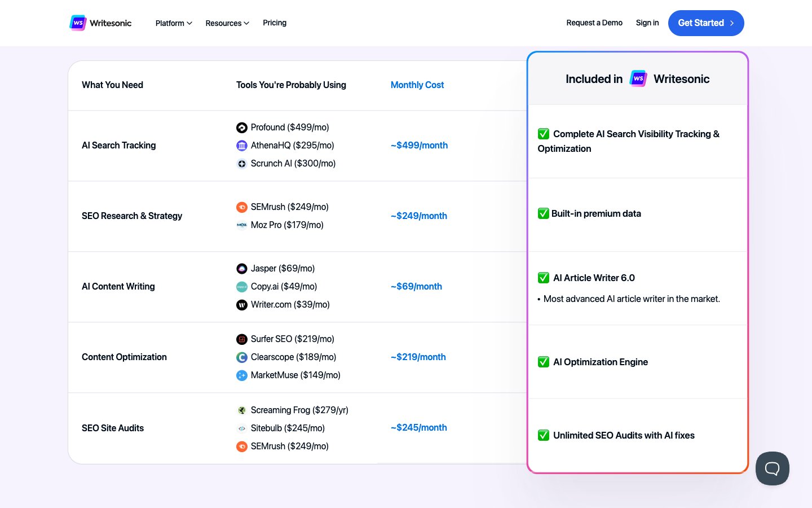The width and height of the screenshot is (812, 508).
Task: Click the Sign in link
Action: (647, 23)
